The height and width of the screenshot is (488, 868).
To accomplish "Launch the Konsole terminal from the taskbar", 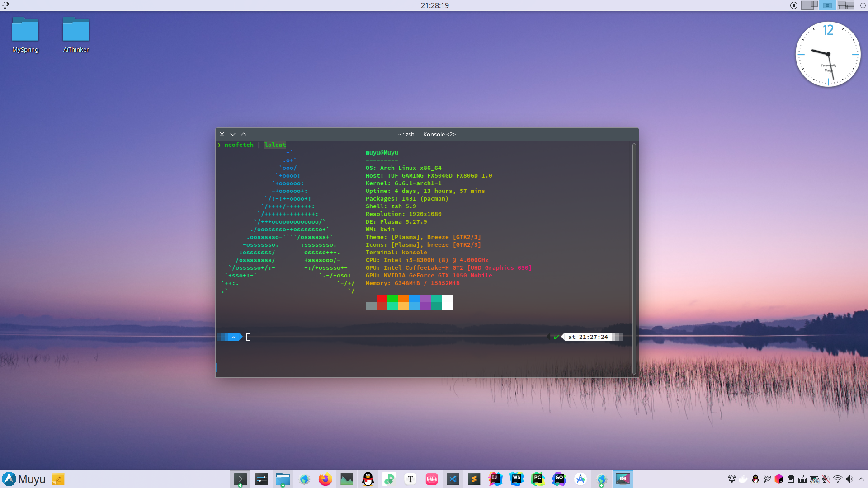I will [240, 479].
